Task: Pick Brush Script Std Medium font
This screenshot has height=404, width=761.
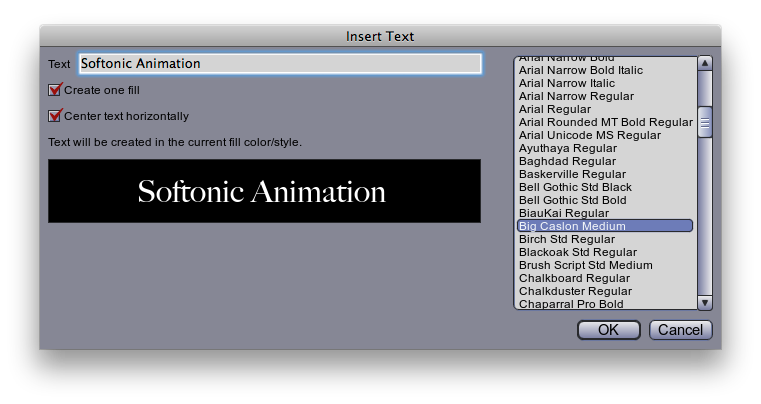Action: [585, 265]
